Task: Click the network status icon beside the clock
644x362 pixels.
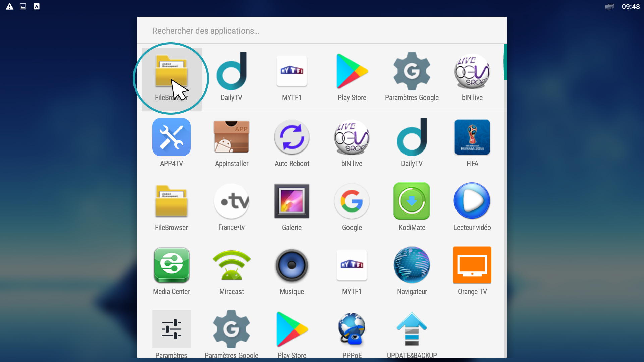Action: 609,7
